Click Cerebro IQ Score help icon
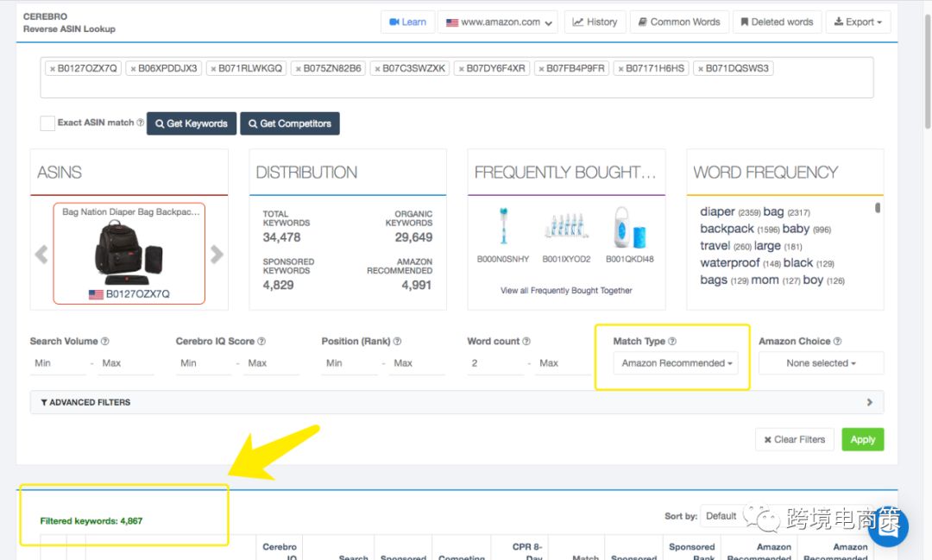 [x=261, y=341]
